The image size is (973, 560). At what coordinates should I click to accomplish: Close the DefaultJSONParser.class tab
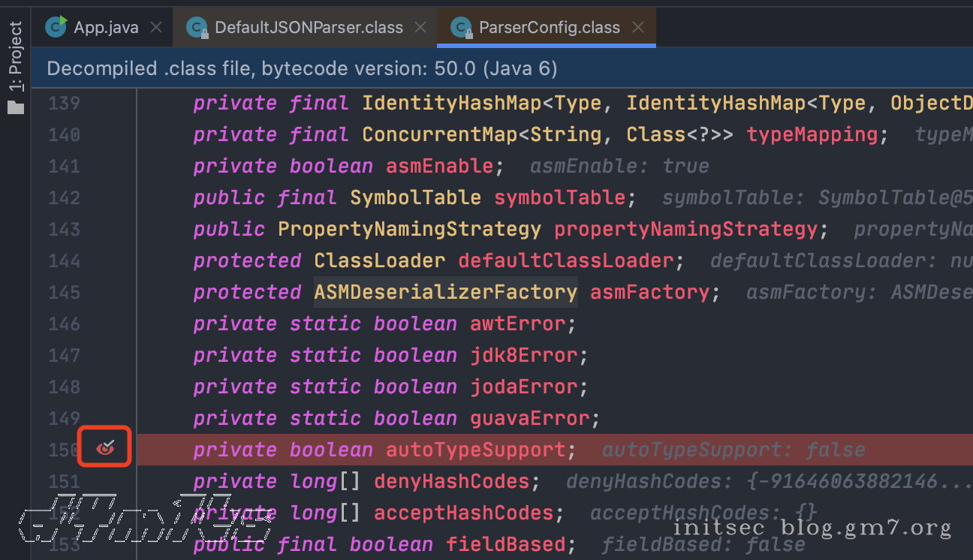420,28
